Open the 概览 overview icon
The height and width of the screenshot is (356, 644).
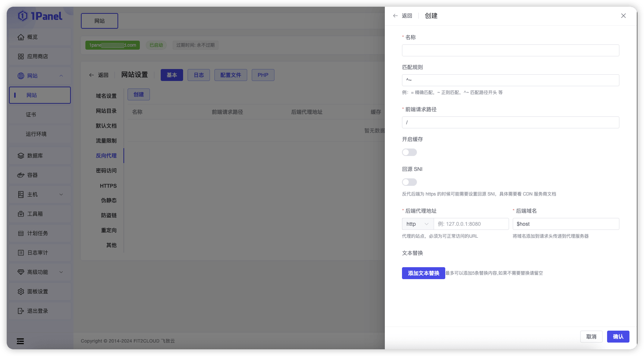[x=21, y=37]
